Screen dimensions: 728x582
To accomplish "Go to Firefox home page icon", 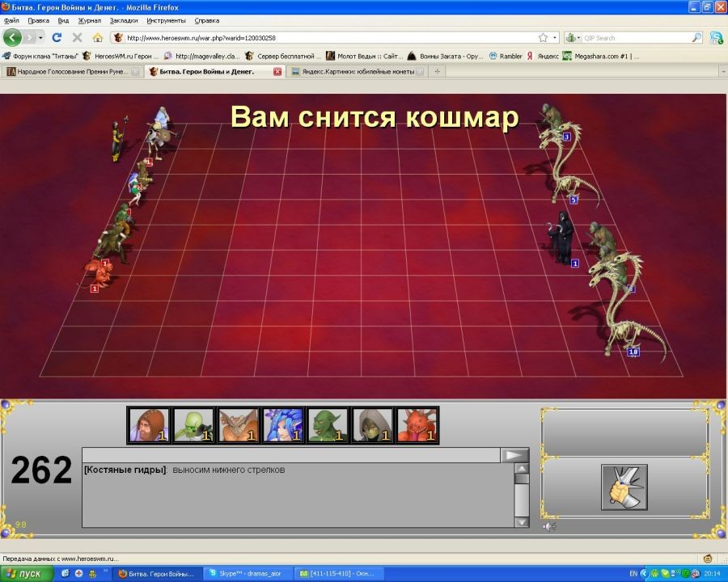I will (97, 37).
